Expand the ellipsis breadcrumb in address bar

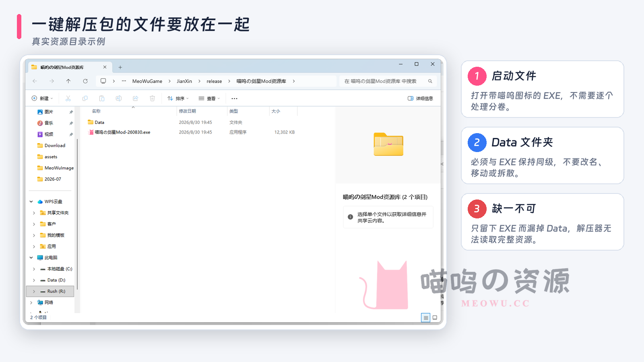pos(124,81)
